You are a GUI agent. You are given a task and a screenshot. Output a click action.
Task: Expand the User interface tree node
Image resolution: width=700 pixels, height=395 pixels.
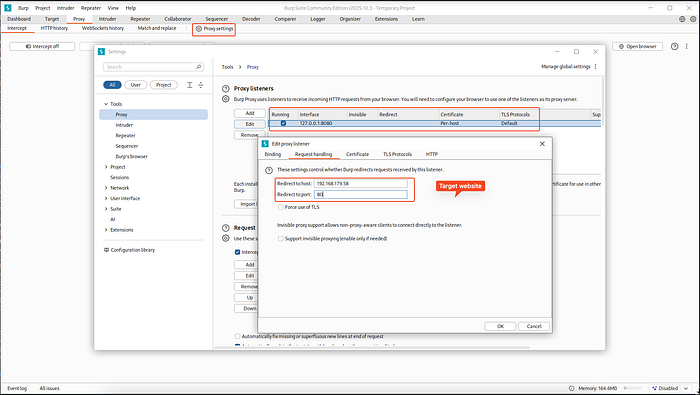pos(106,199)
